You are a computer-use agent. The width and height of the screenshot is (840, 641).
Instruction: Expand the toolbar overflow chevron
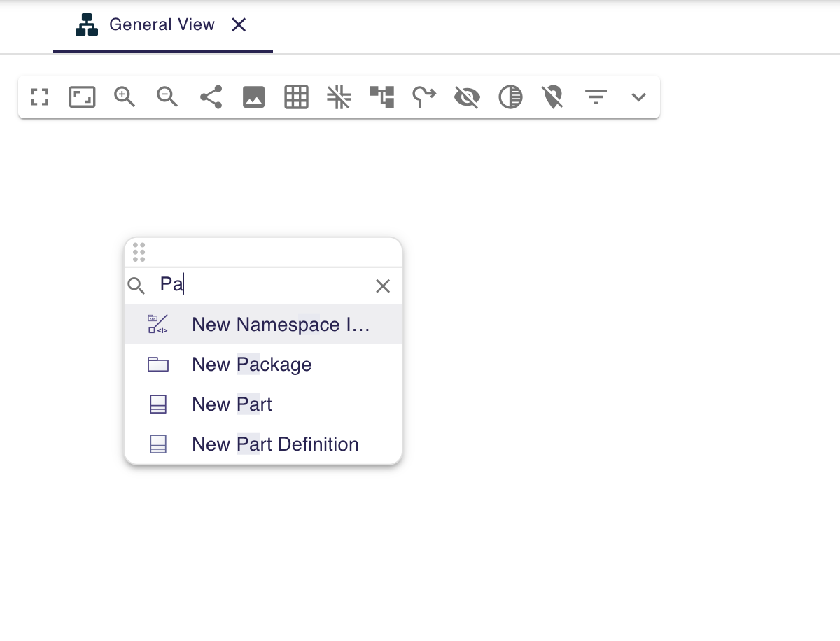[x=638, y=97]
